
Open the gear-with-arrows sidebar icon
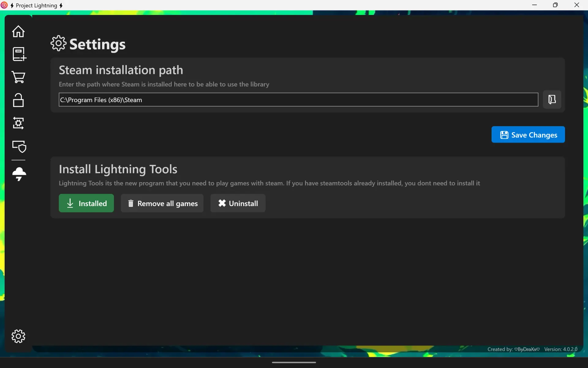pos(18,123)
